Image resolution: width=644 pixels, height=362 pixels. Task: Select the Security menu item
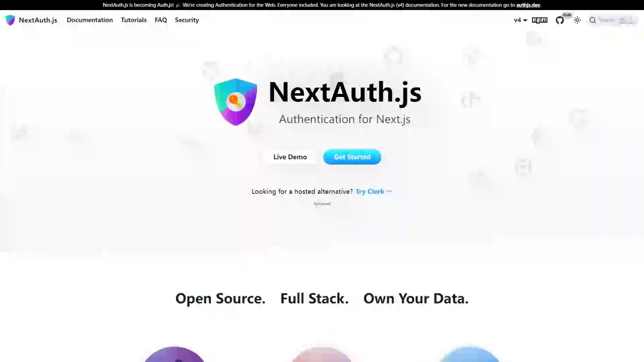(186, 20)
